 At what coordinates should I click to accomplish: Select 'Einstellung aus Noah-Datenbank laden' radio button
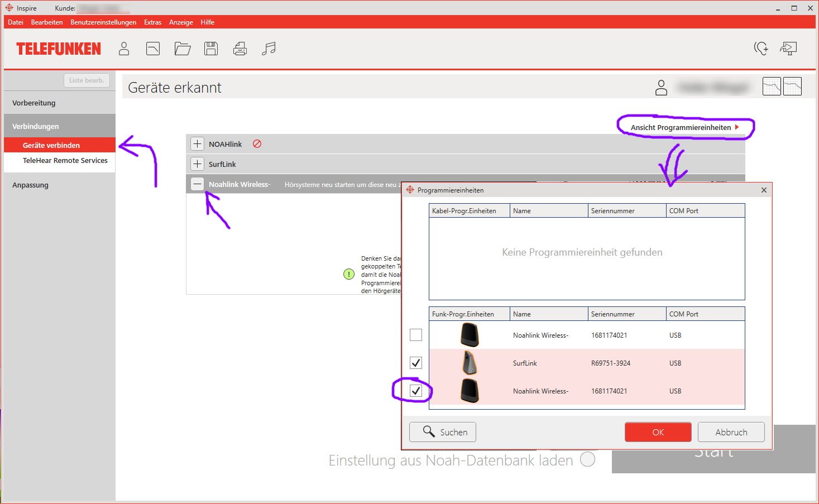pos(587,459)
